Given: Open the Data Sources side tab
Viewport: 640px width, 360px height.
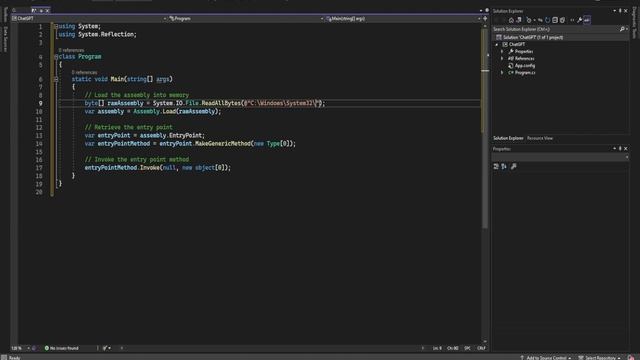Looking at the screenshot, I should 5,39.
